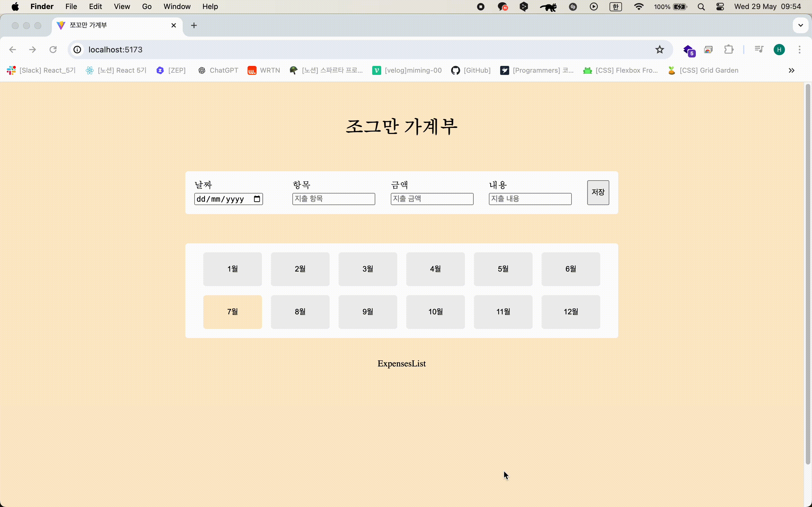The image size is (812, 507).
Task: Click the 저장 save button
Action: (x=598, y=192)
